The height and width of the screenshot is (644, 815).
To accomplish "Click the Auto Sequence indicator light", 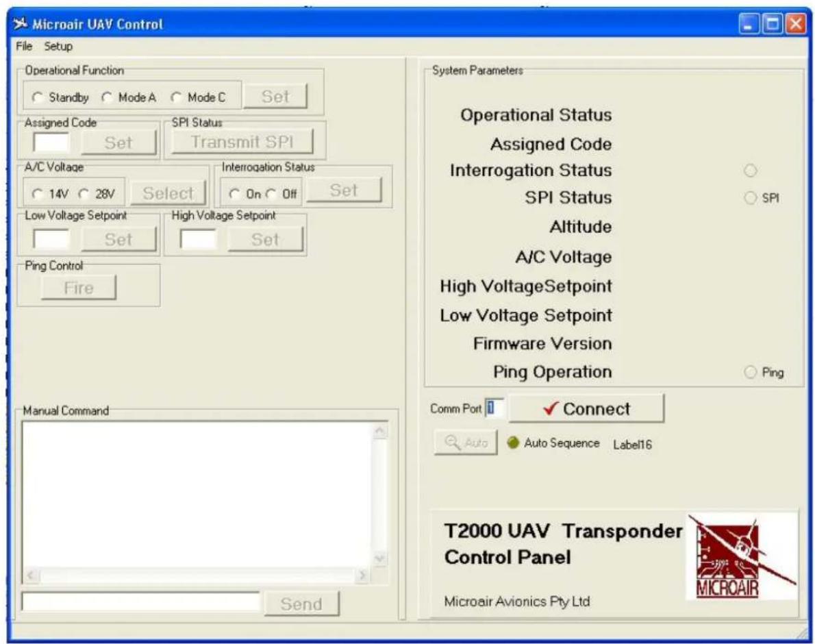I will pyautogui.click(x=513, y=443).
